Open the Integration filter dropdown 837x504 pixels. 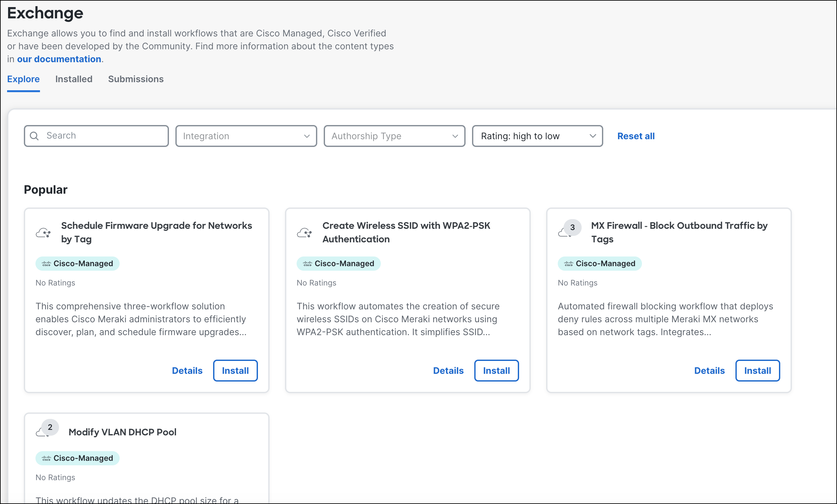(246, 136)
